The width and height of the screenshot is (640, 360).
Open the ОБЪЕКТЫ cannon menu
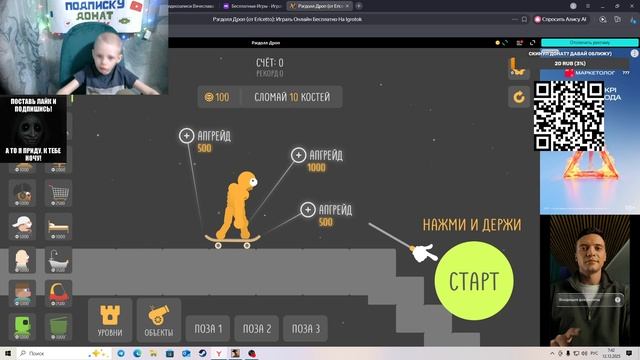coord(159,320)
